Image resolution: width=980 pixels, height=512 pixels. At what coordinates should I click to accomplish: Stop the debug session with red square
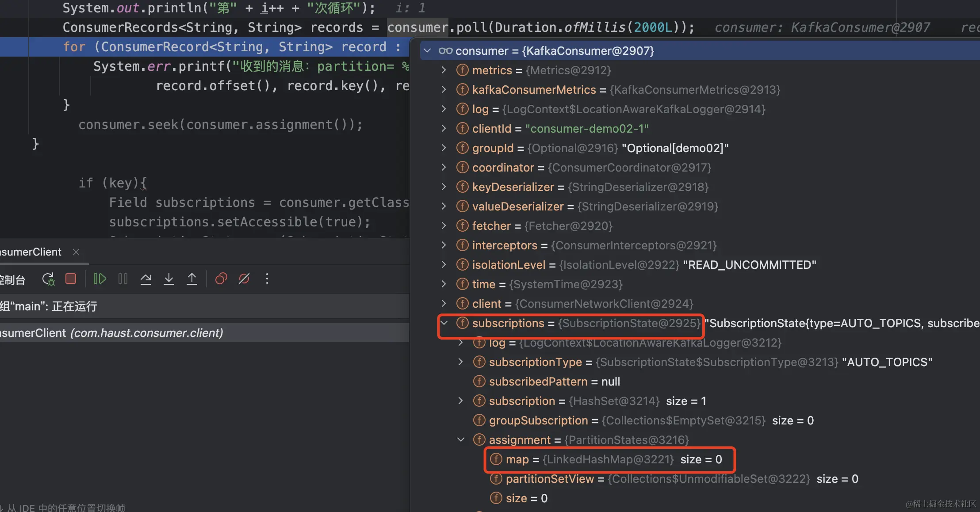(71, 279)
